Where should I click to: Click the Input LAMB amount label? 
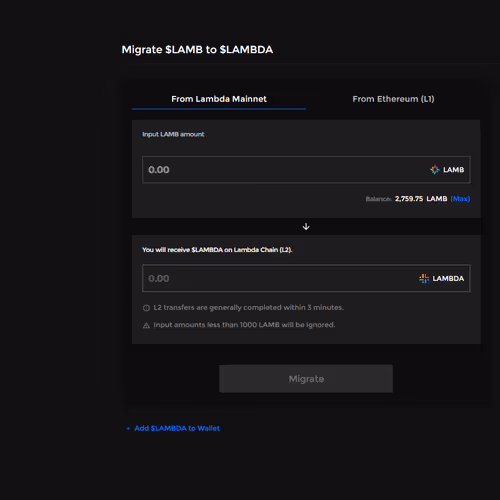(x=173, y=134)
